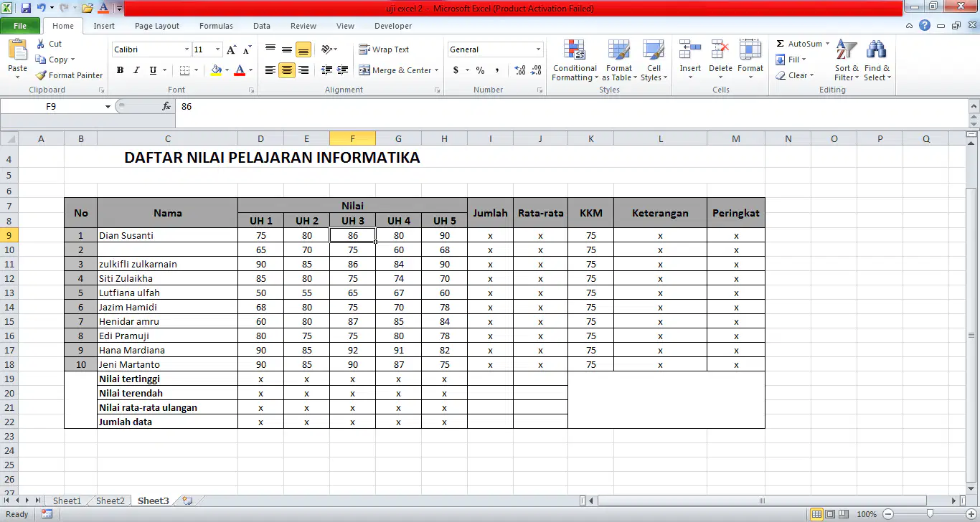Viewport: 980px width, 522px height.
Task: Expand the Clear dropdown in Editing group
Action: (x=811, y=75)
